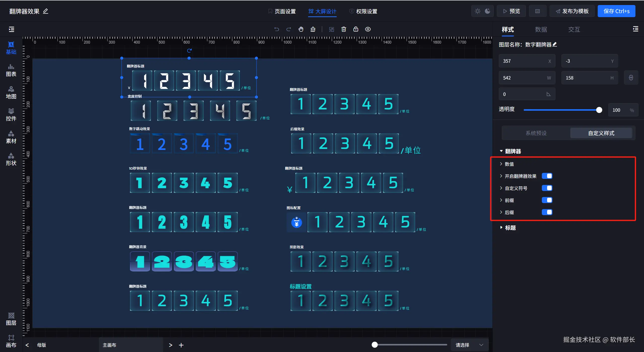The height and width of the screenshot is (352, 644).
Task: Click the undo arrow icon
Action: [x=277, y=29]
